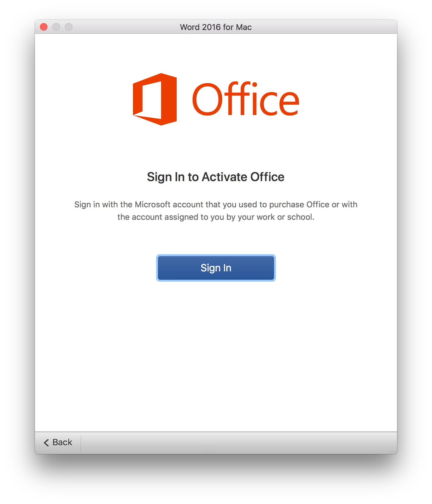
Task: Click the 'Sign In to Activate Office' heading
Action: 216,177
